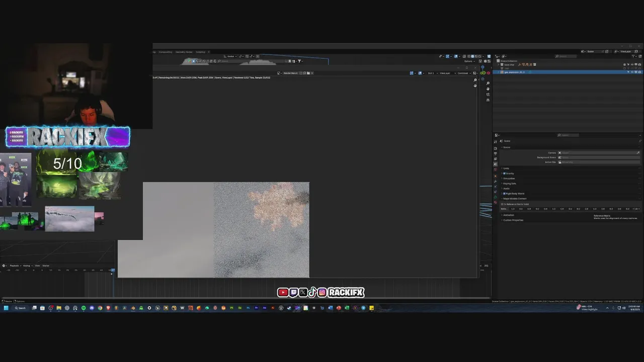The height and width of the screenshot is (362, 644).
Task: Toggle Is Reference Matrix Valid checkbox
Action: tap(502, 204)
